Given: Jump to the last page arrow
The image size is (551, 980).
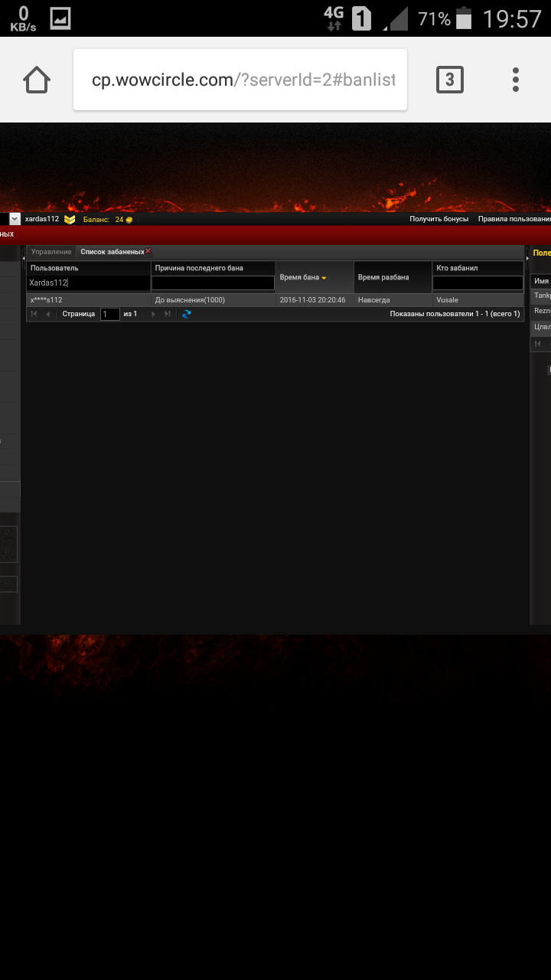Looking at the screenshot, I should click(168, 314).
